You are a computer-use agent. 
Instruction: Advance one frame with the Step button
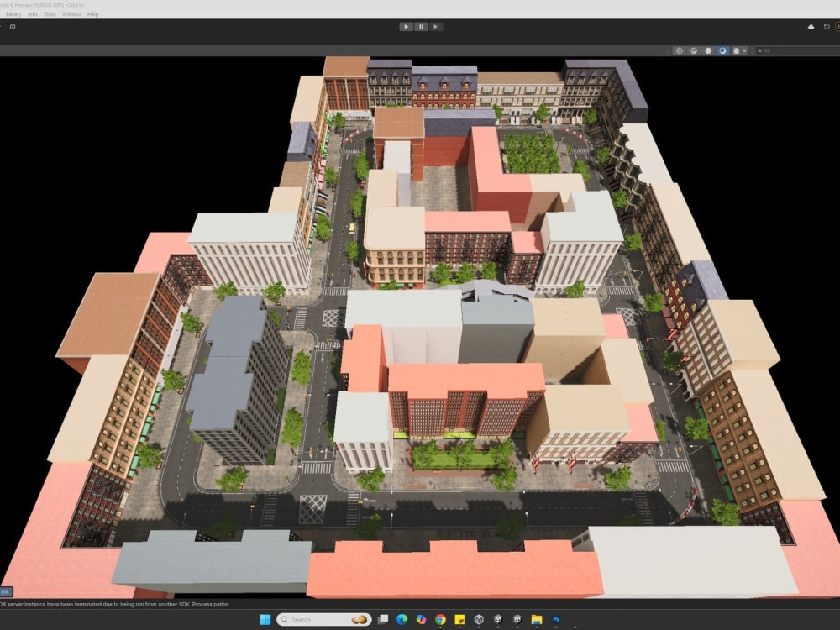435,26
